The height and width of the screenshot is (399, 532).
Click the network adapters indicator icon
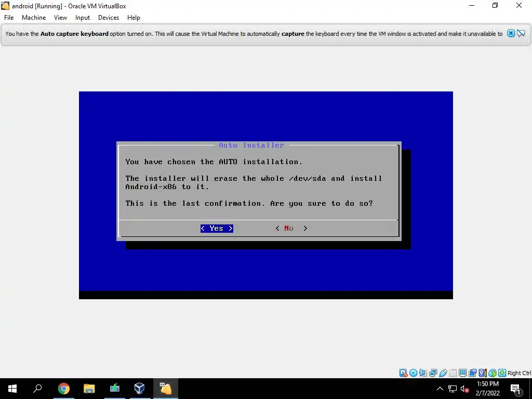pos(433,373)
